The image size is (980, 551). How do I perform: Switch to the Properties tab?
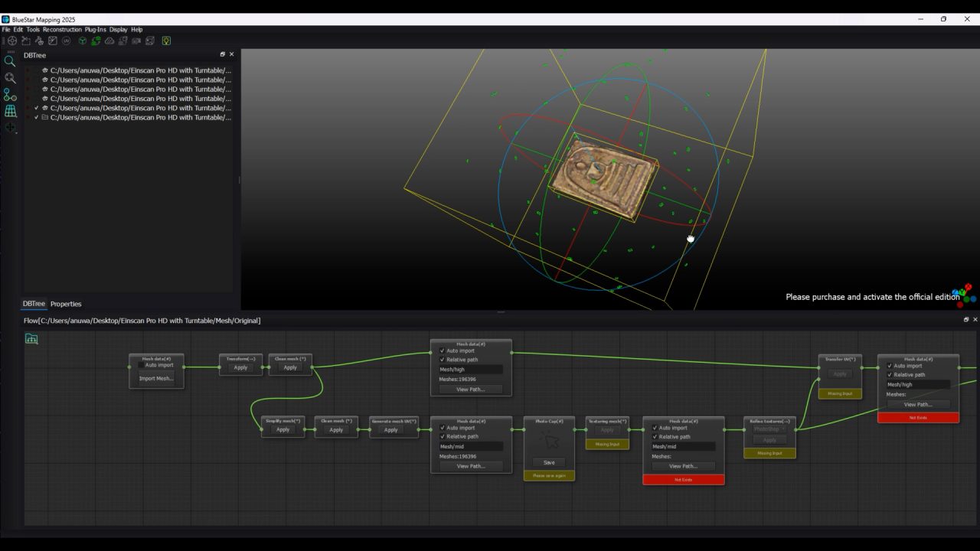point(66,304)
